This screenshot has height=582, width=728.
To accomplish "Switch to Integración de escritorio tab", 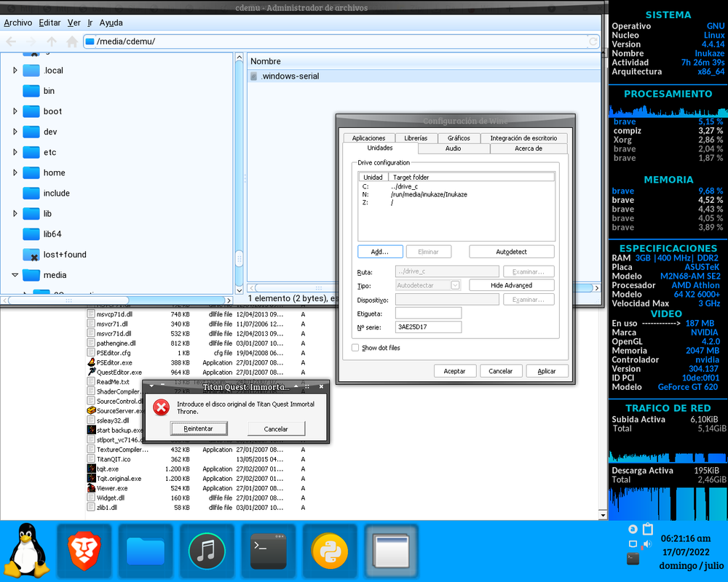I will pyautogui.click(x=523, y=137).
